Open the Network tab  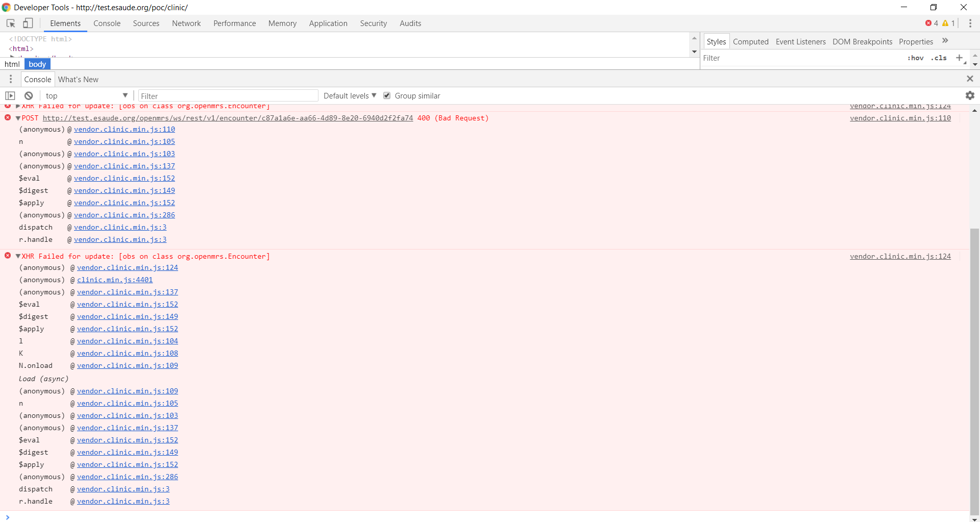(x=186, y=23)
